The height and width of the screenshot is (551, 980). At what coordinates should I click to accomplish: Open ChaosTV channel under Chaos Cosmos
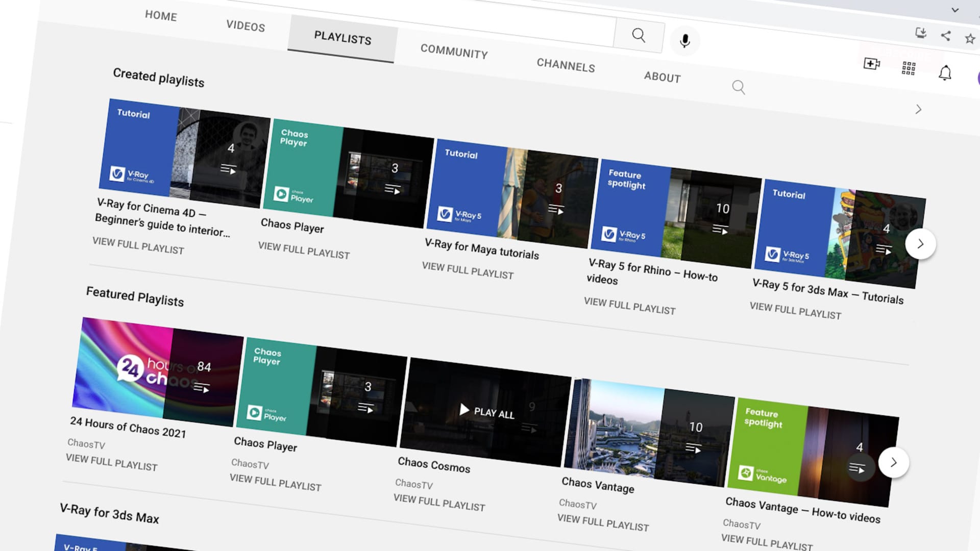[414, 484]
